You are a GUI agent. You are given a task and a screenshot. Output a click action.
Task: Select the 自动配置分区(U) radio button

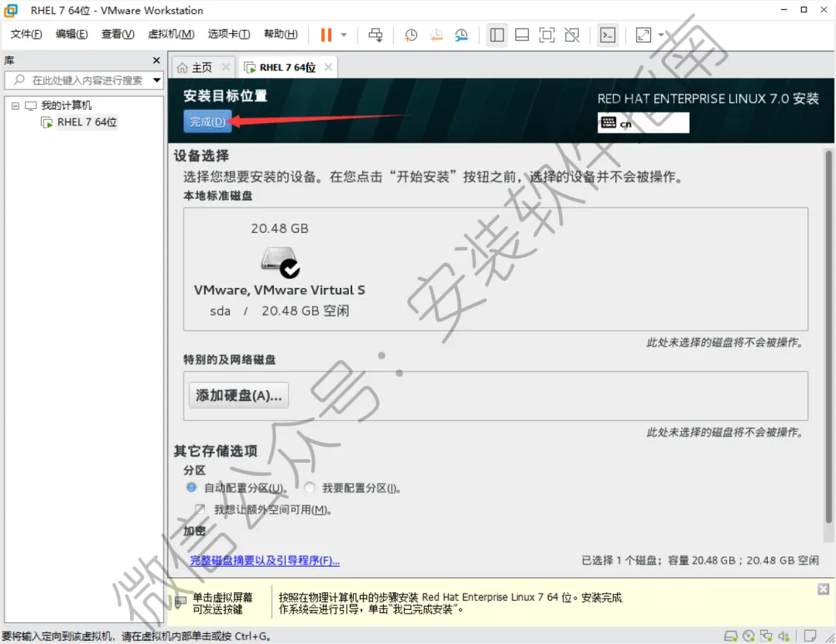tap(191, 488)
